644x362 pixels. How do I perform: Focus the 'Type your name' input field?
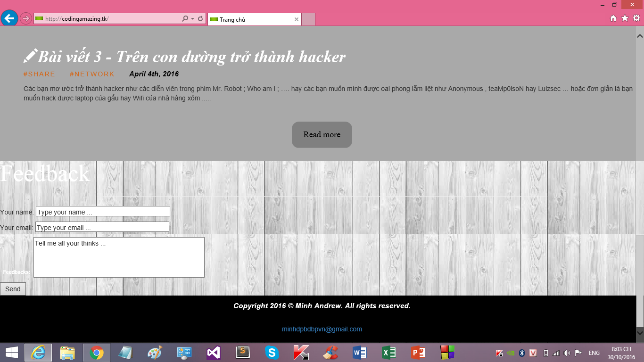click(x=103, y=212)
